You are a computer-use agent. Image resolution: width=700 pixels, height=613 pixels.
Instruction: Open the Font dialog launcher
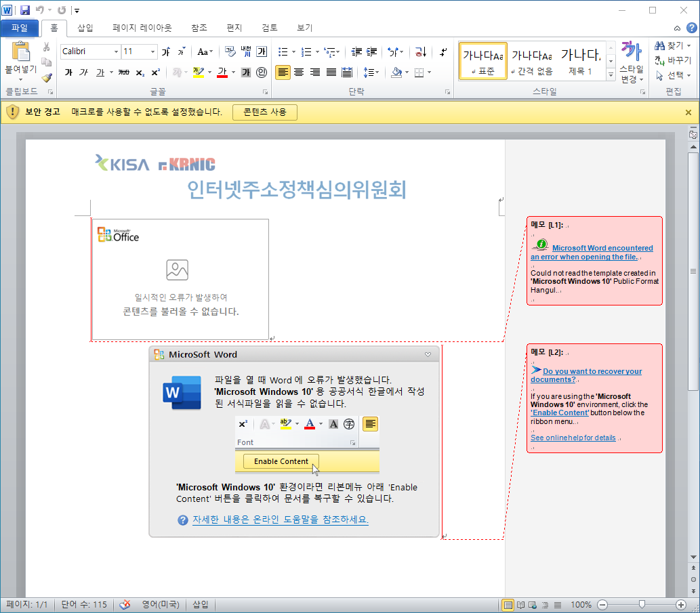[265, 92]
